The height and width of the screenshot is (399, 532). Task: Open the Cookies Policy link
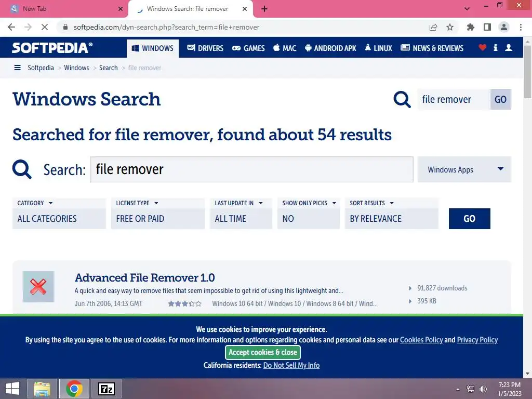[x=421, y=340]
